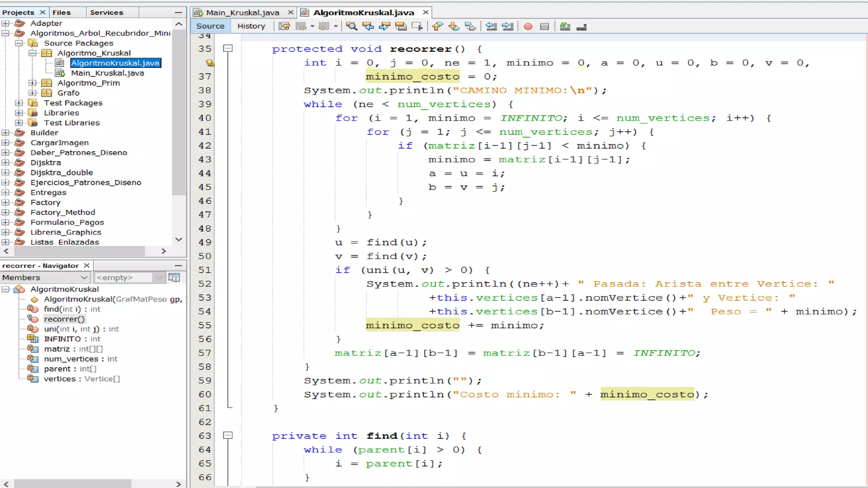Open the Members dropdown in Navigator
This screenshot has height=488, width=868.
click(x=84, y=277)
